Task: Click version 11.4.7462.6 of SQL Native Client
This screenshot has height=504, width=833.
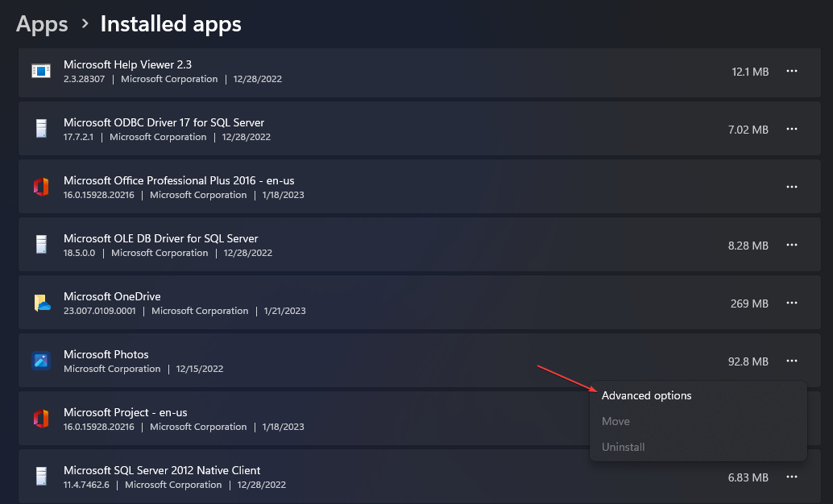Action: pyautogui.click(x=86, y=485)
